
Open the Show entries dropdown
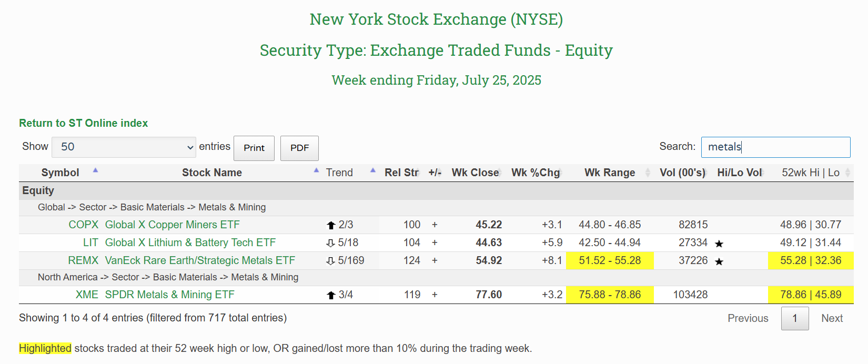(x=124, y=147)
